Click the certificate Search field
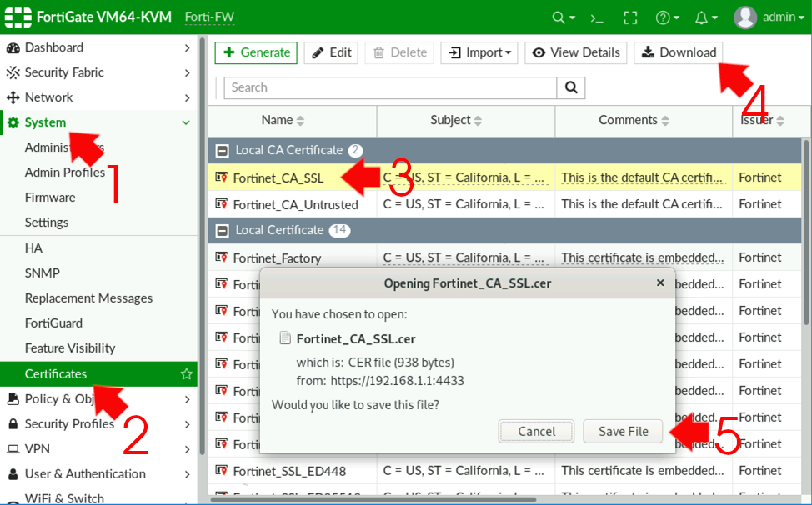Image resolution: width=812 pixels, height=505 pixels. [390, 87]
